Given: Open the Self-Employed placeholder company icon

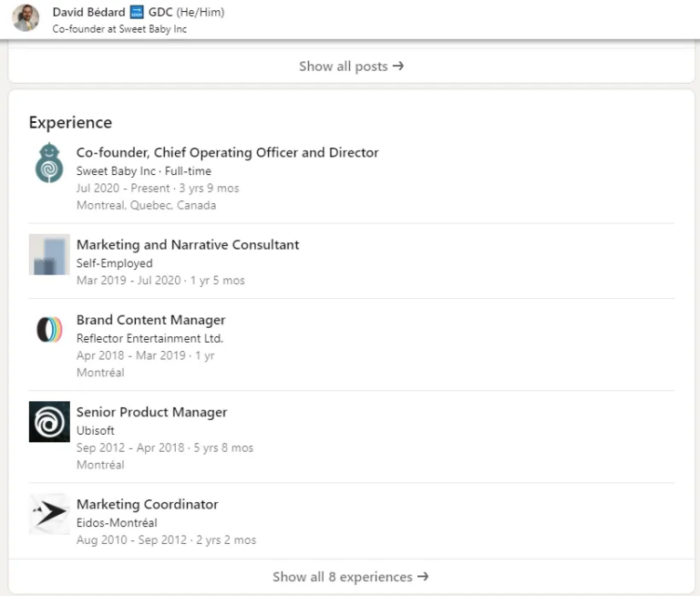Looking at the screenshot, I should pos(49,254).
